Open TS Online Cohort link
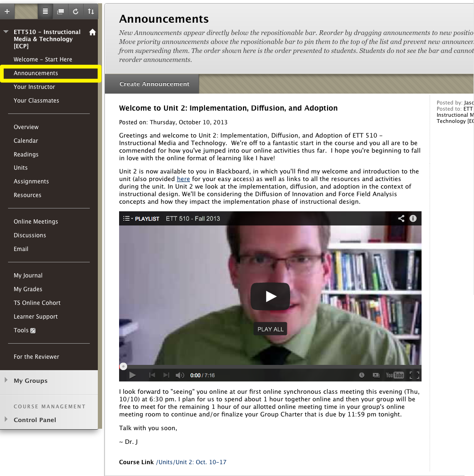Viewport: 474px width, 476px height. coord(37,303)
